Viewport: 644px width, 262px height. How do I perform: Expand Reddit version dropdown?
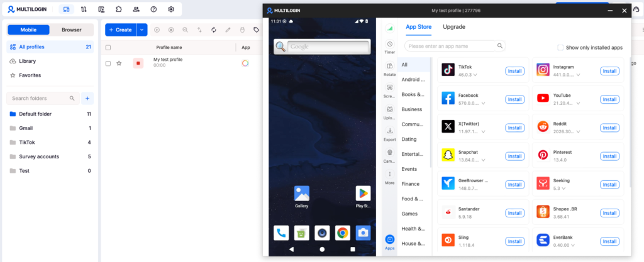click(x=578, y=132)
